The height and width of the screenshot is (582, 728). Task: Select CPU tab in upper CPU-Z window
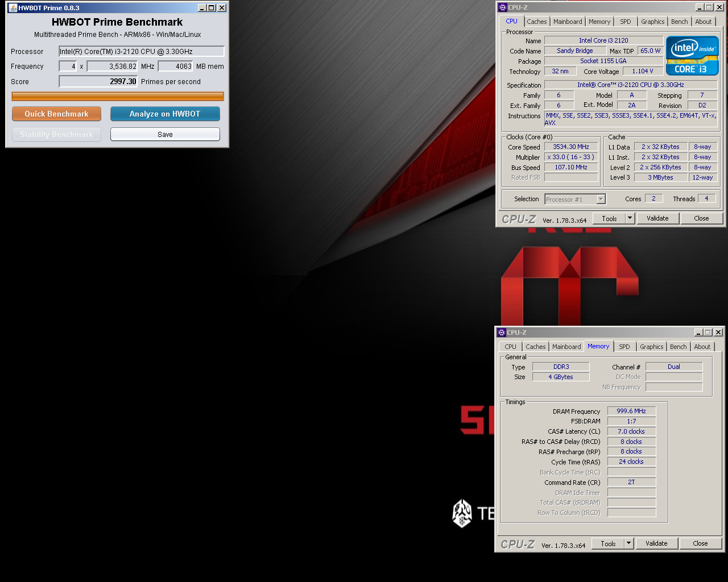coord(512,21)
